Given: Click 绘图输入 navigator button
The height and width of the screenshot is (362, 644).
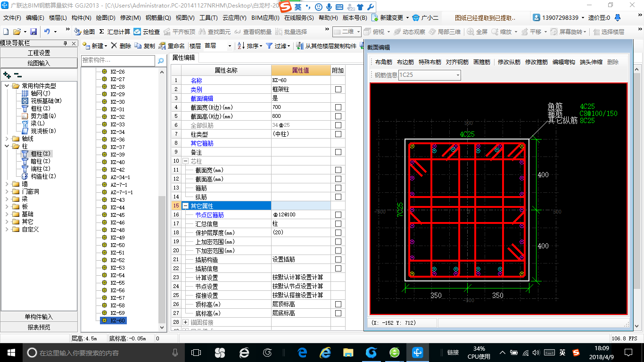Looking at the screenshot, I should (x=39, y=63).
